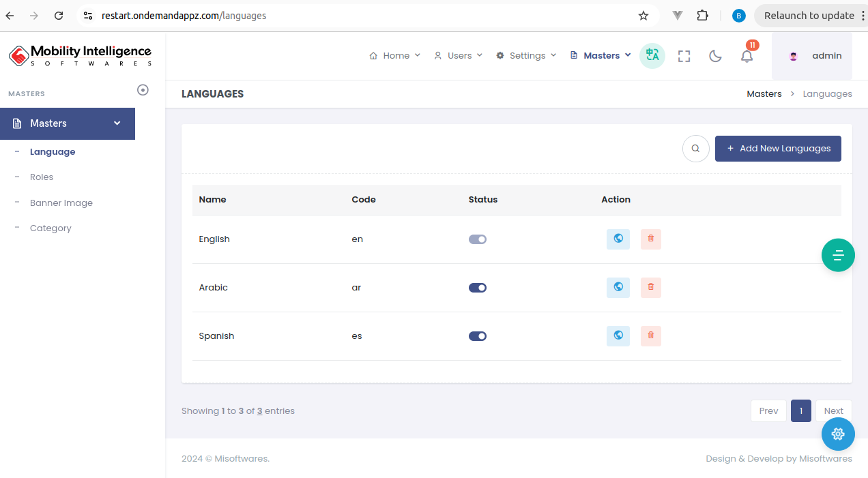Turn off the Spanish status toggle
Image resolution: width=868 pixels, height=478 pixels.
coord(477,336)
